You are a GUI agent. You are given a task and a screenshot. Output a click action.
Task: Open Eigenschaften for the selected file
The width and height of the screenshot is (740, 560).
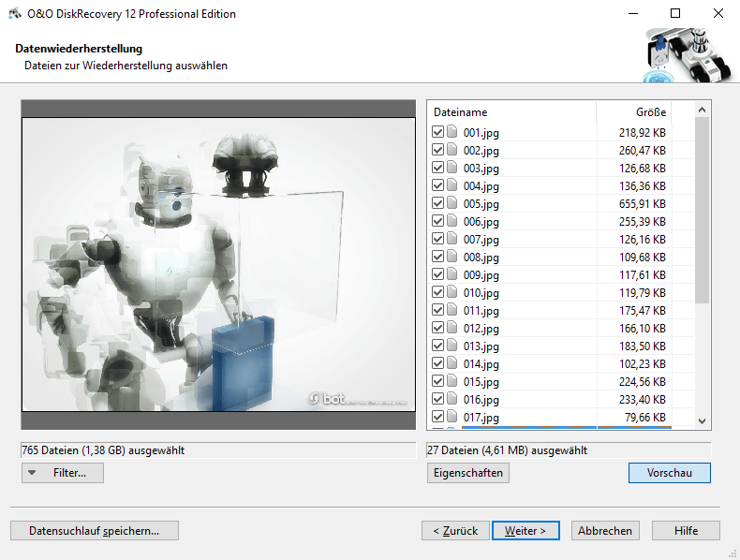[468, 473]
